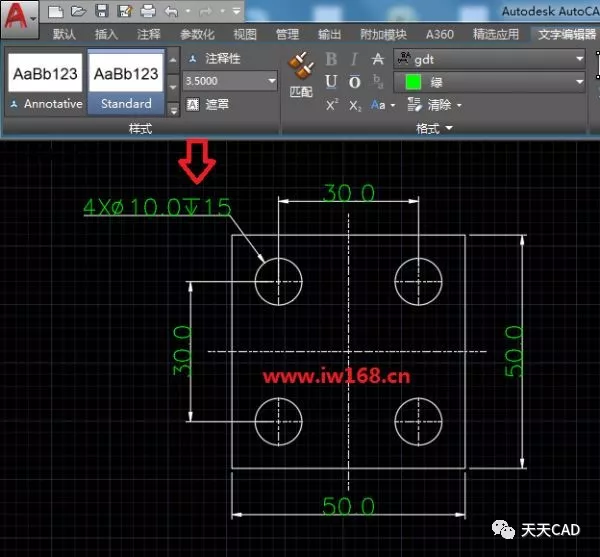
Task: Undo the last action
Action: 171,12
